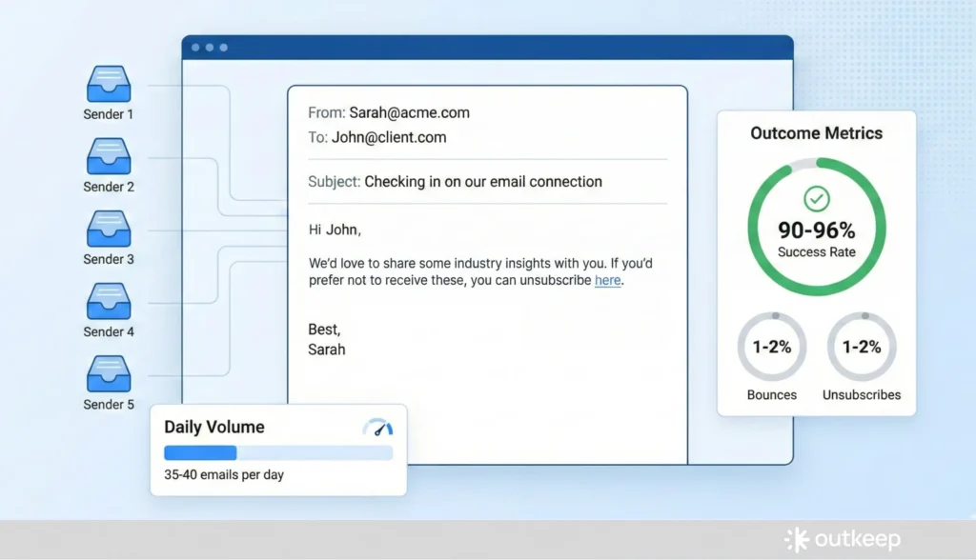
Task: Click the Outkeep logo icon
Action: point(796,539)
